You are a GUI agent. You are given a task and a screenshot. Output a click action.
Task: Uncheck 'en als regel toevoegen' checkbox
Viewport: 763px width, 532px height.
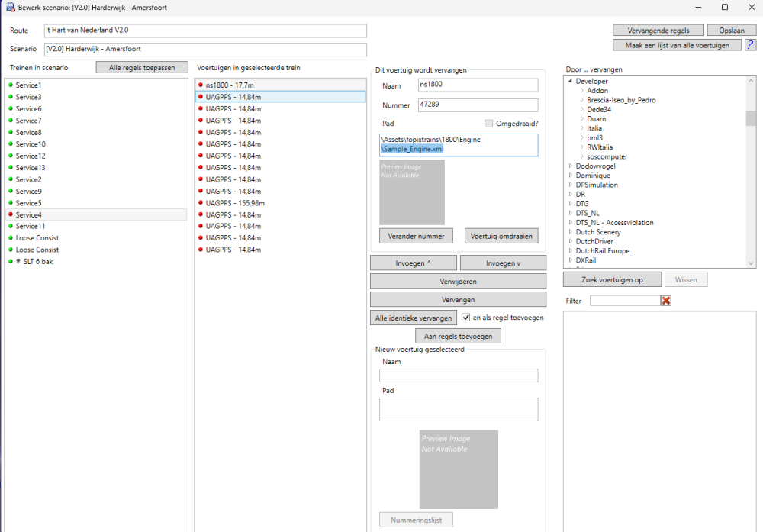(x=465, y=317)
